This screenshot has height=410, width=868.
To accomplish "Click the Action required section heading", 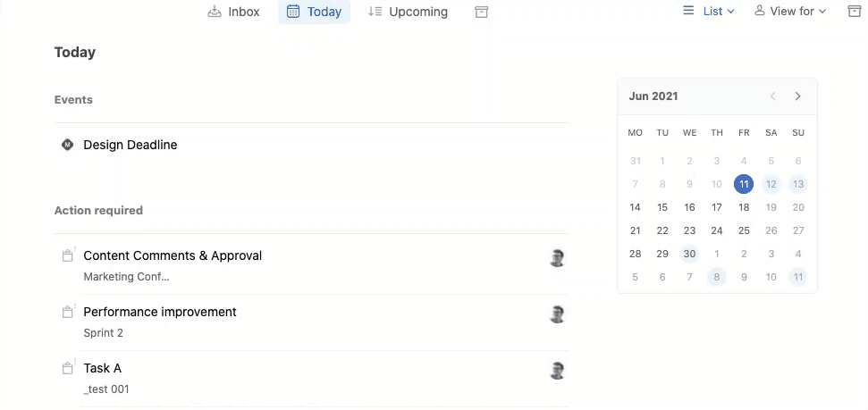I will [x=98, y=211].
